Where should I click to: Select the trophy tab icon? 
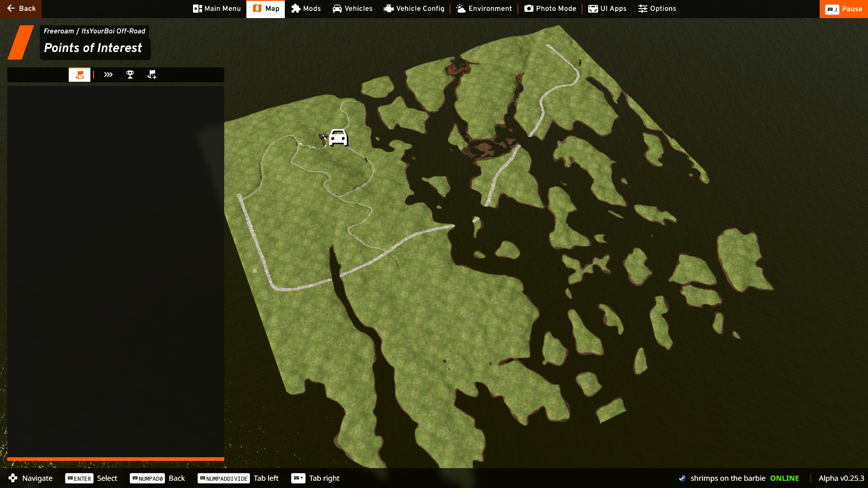click(130, 75)
